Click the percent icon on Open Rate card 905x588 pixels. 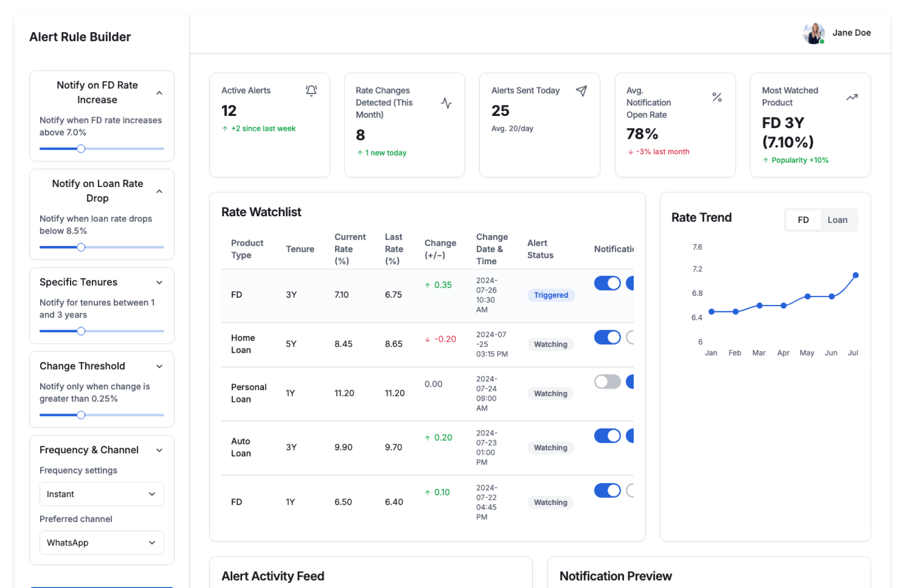pos(716,97)
